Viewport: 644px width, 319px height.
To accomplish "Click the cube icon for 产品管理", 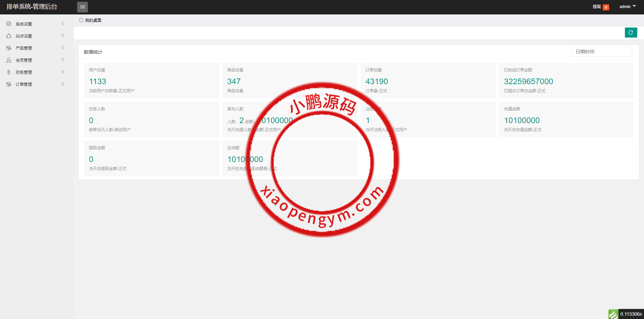I will coord(9,48).
